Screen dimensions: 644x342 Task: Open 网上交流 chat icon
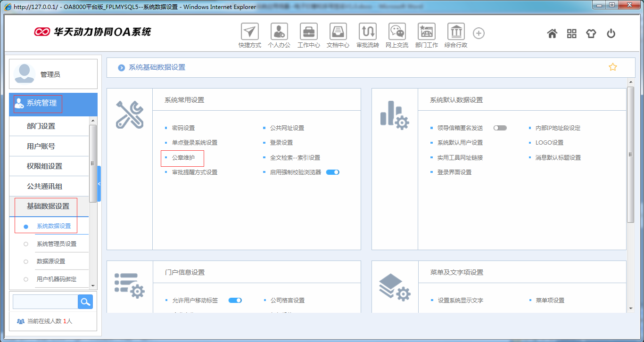(396, 32)
